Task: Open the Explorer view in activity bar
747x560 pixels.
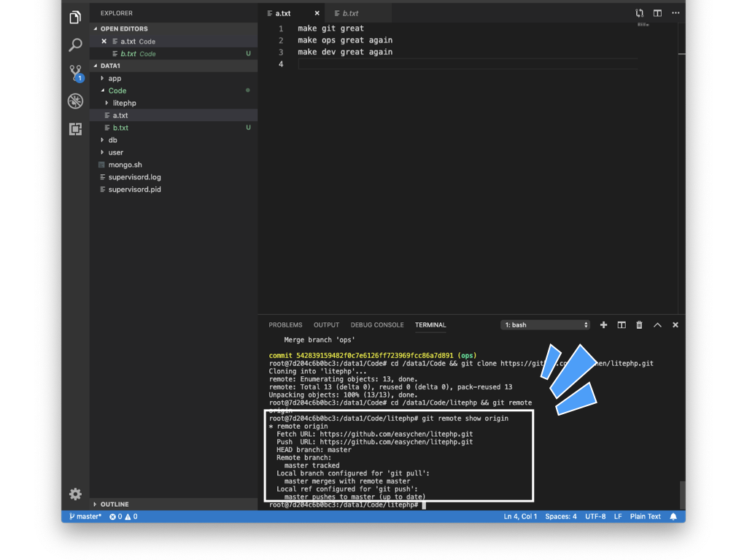Action: pyautogui.click(x=75, y=17)
